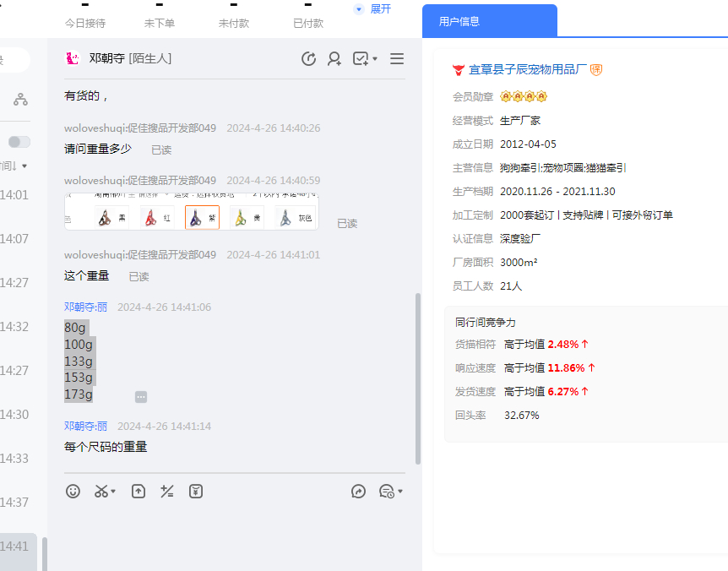Screen dimensions: 728x571
Task: Switch to the 用户信息 tab
Action: [x=459, y=21]
